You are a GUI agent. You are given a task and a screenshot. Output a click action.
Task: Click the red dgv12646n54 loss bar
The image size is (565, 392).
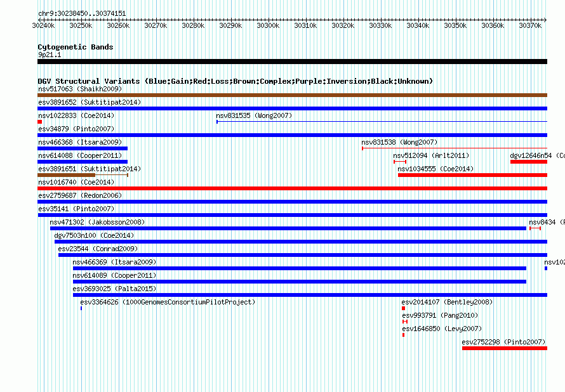coord(529,162)
